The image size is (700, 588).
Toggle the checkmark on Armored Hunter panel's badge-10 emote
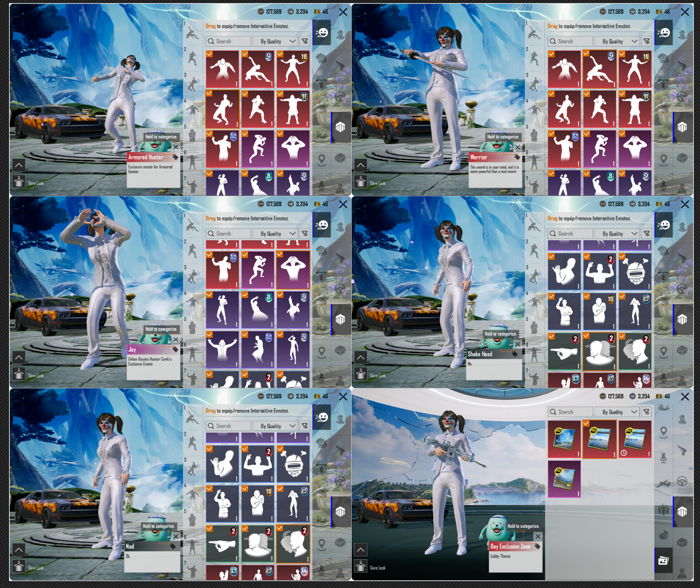(280, 54)
